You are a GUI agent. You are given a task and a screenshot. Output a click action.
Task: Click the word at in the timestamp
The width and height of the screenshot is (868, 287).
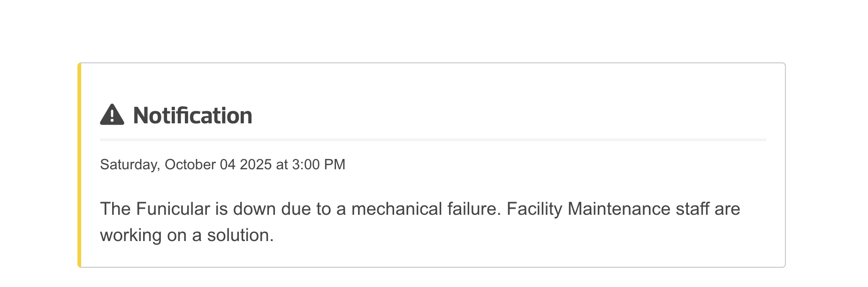click(x=282, y=165)
